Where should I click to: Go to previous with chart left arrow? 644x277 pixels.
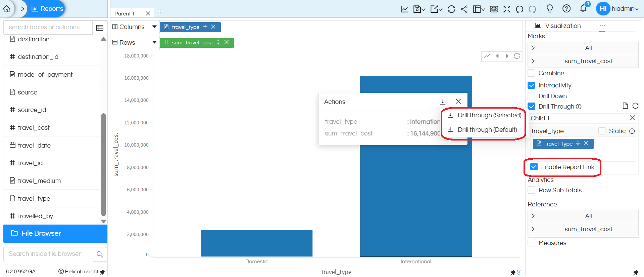497,56
